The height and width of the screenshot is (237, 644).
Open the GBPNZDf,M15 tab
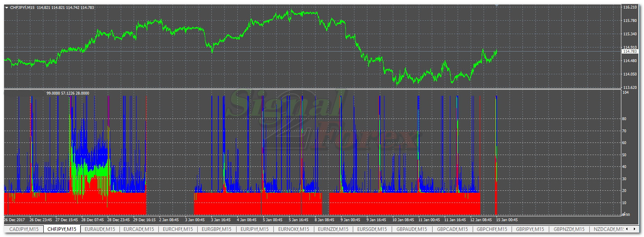coord(569,229)
